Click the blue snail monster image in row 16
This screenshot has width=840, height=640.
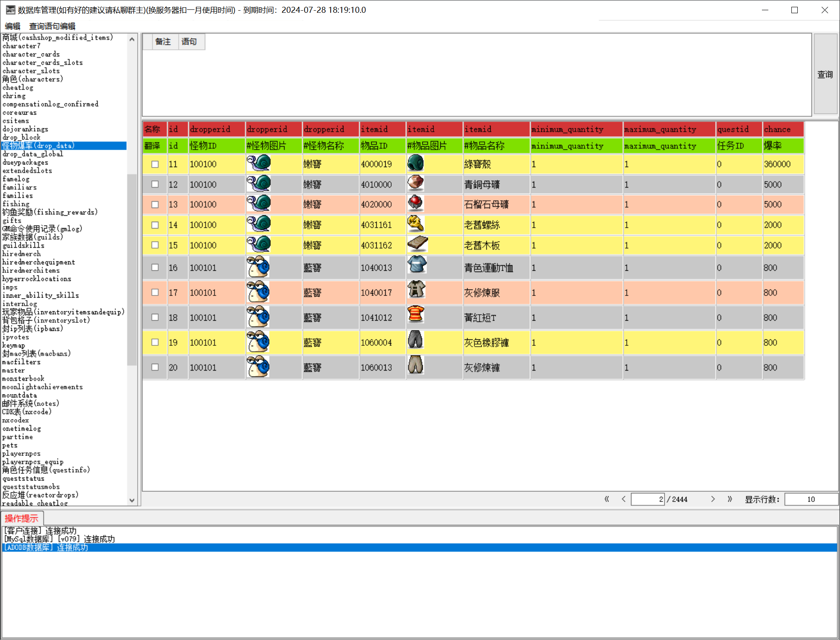coord(259,267)
